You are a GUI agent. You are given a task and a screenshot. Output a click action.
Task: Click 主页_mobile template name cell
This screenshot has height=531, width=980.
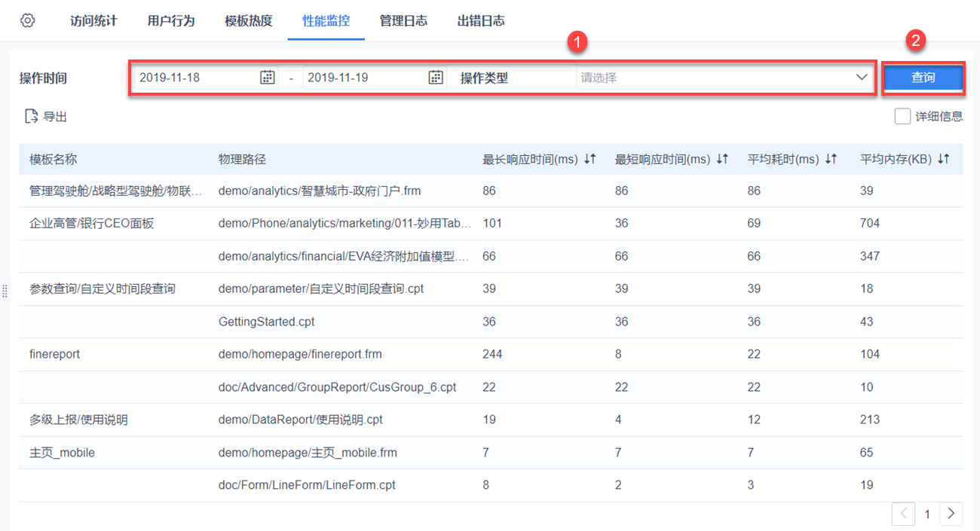(x=62, y=453)
